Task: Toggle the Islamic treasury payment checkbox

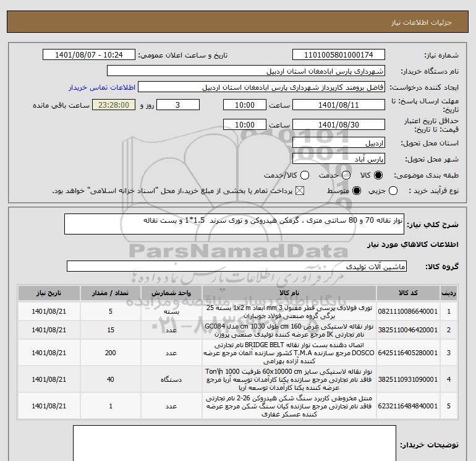Action: (300, 191)
